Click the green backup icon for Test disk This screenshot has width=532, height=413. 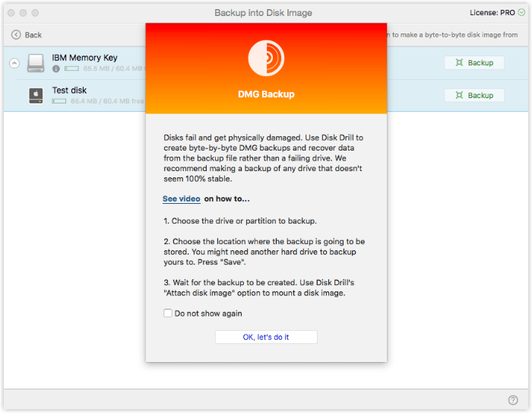459,95
